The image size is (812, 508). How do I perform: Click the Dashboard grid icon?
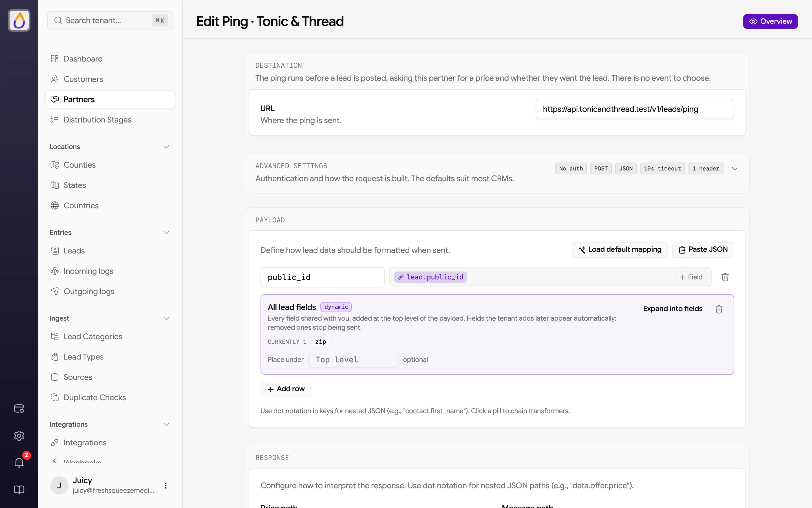(55, 59)
